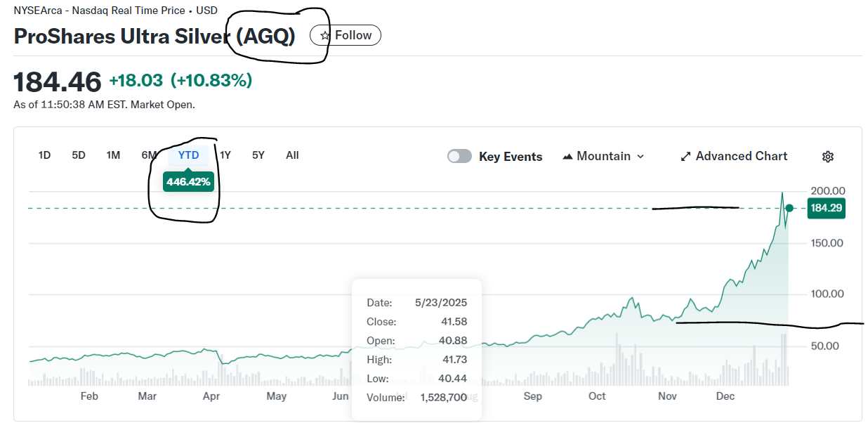868x423 pixels.
Task: Select the 6M range tab
Action: pyautogui.click(x=148, y=155)
